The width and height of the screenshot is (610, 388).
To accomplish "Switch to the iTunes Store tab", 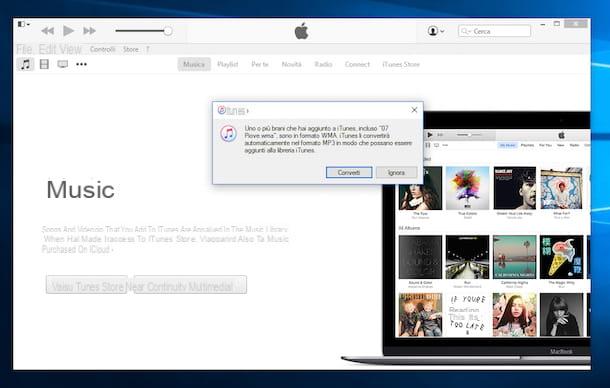I will coord(401,64).
